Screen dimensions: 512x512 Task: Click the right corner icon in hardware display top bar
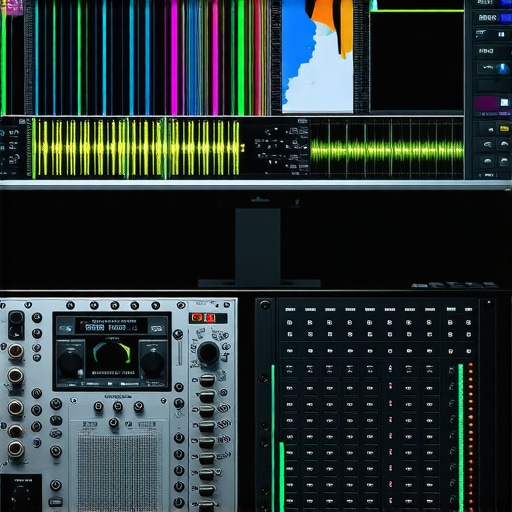pyautogui.click(x=156, y=328)
